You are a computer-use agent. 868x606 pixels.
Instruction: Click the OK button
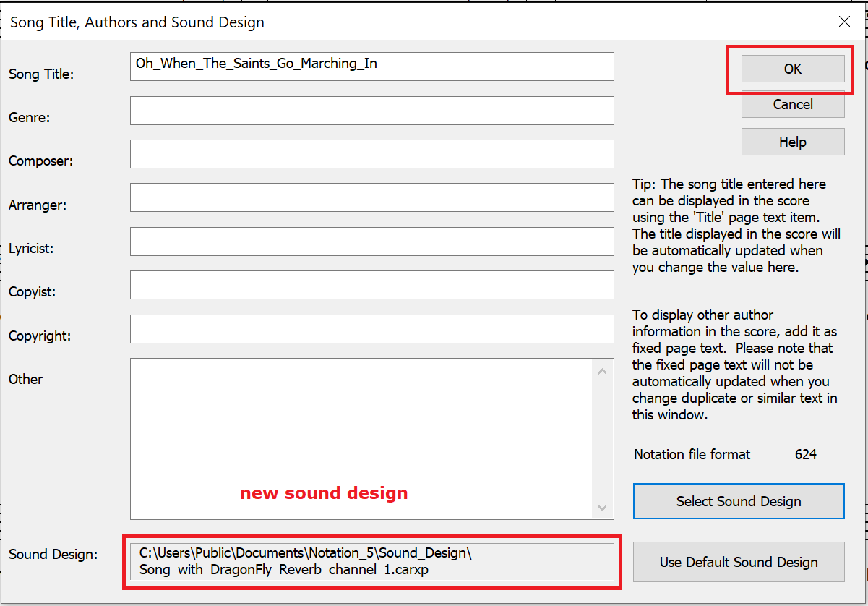[x=792, y=69]
